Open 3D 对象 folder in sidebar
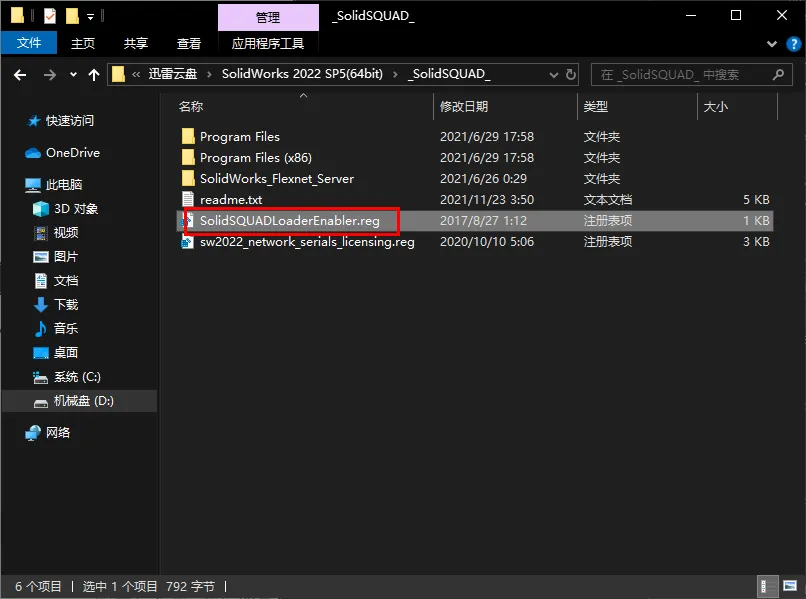Viewport: 806px width, 599px height. [x=76, y=209]
